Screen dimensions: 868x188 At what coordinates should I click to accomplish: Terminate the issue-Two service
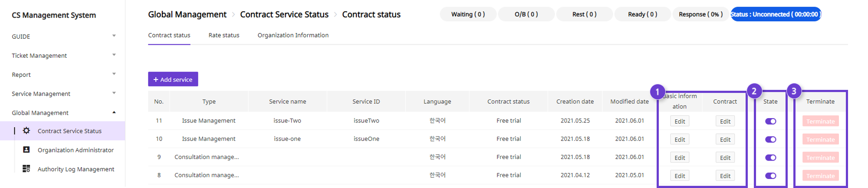click(x=820, y=122)
